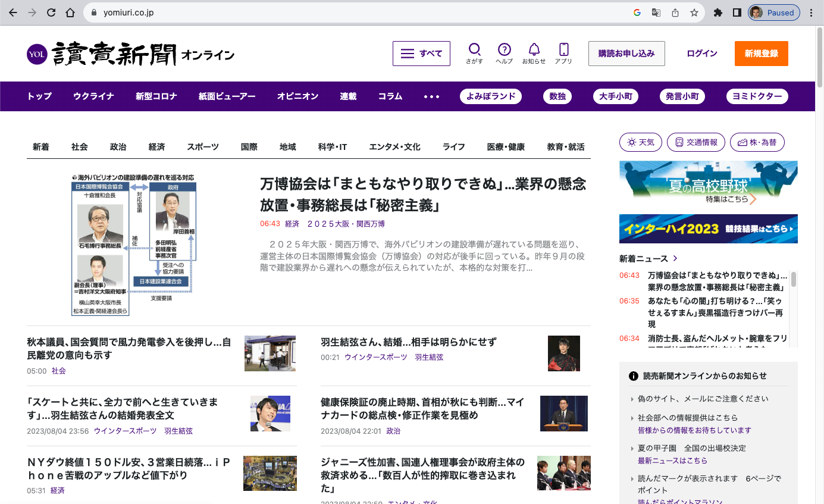Switch to the 国際 category tab
Screen dimensions: 824x504
[249, 147]
